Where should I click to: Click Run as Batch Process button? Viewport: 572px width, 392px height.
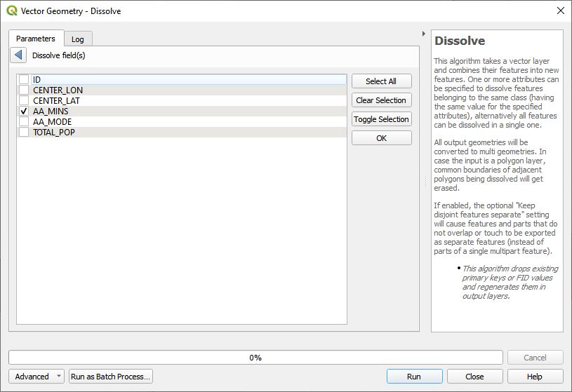pyautogui.click(x=111, y=377)
